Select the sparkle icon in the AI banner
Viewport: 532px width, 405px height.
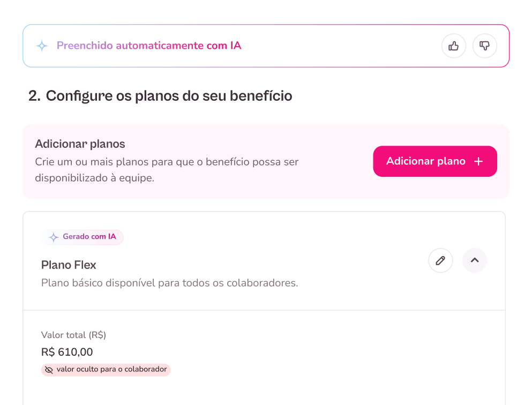click(42, 46)
